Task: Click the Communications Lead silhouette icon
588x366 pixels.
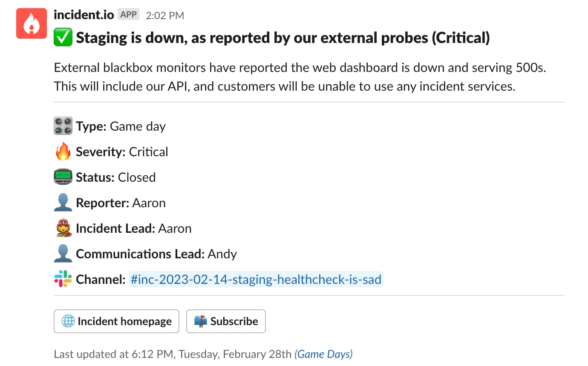Action: point(63,254)
